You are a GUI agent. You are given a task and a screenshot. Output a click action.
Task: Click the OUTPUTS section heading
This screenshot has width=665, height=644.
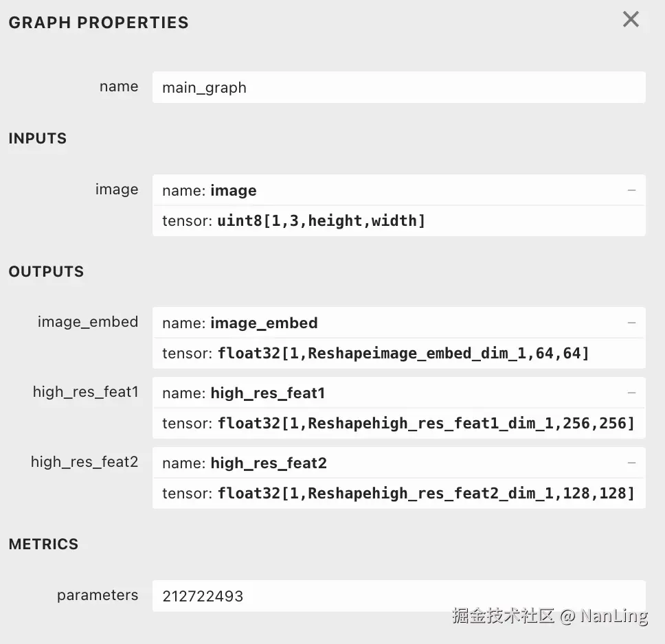pyautogui.click(x=46, y=272)
